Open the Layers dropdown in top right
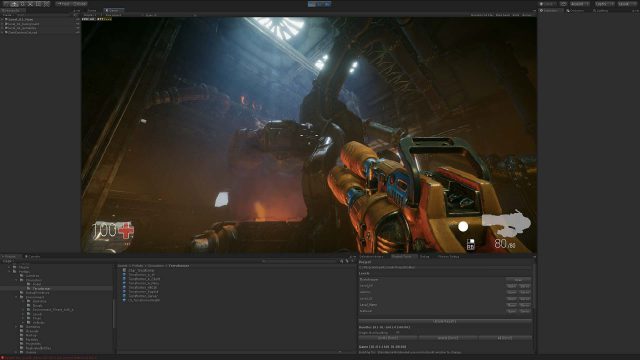The height and width of the screenshot is (360, 640). pos(604,4)
